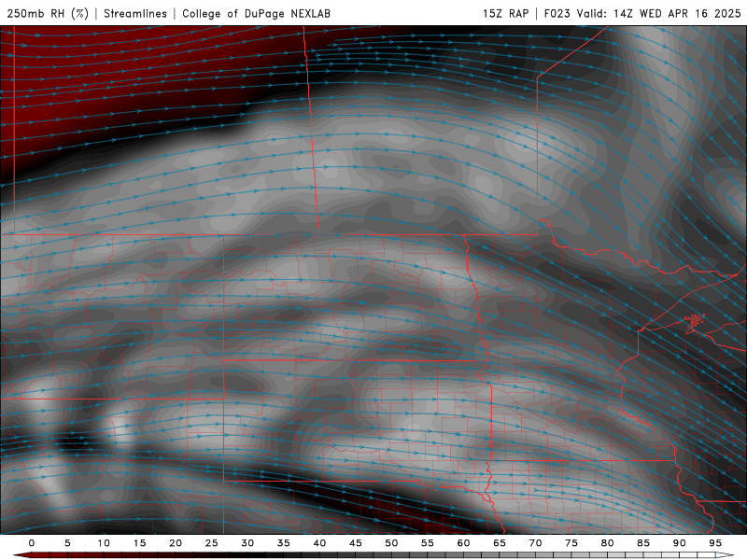Click the "F023" forecast hour text

tap(557, 13)
